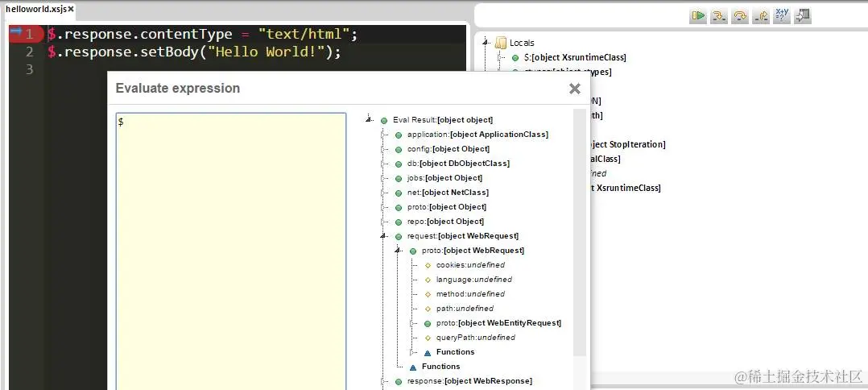Select the 'Locals' label in the variables panel
Screen dimensions: 868x390
point(522,43)
